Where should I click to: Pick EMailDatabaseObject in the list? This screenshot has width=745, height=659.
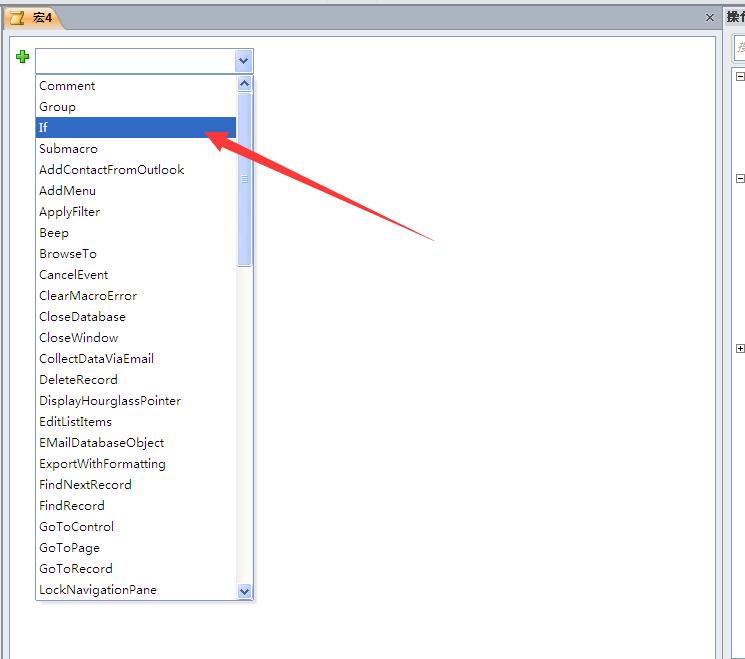coord(135,443)
